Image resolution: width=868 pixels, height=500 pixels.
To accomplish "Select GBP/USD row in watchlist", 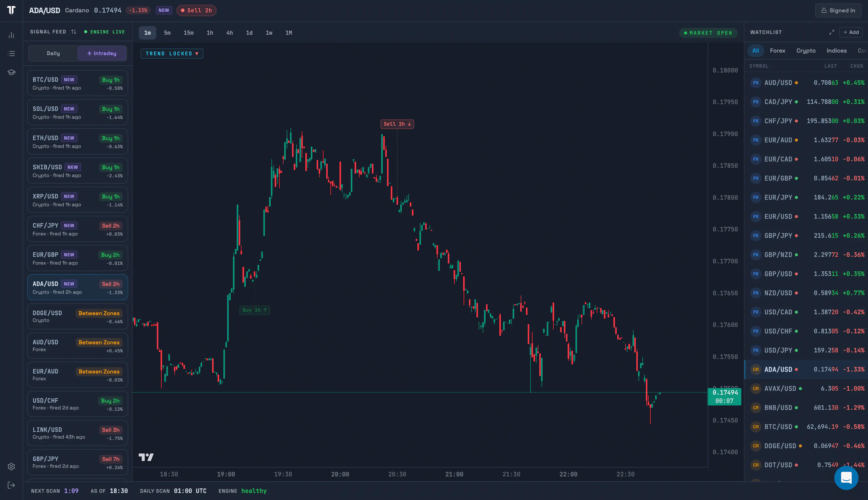I will [x=806, y=274].
